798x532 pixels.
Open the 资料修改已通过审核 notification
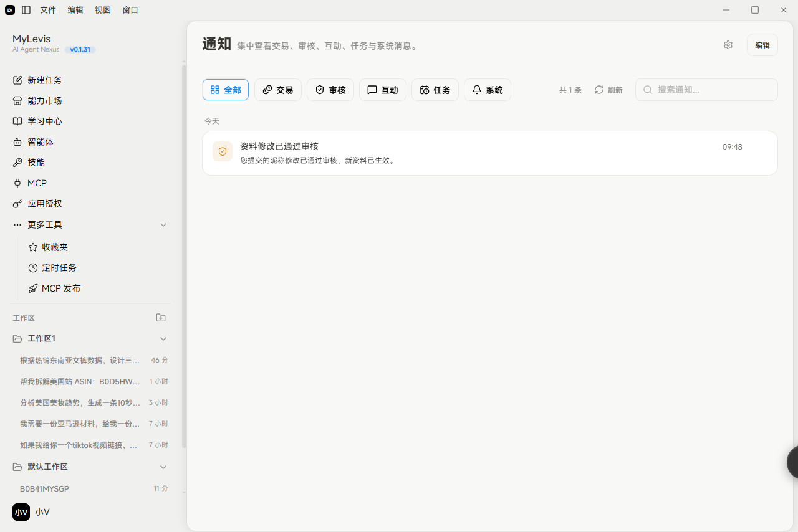(490, 153)
